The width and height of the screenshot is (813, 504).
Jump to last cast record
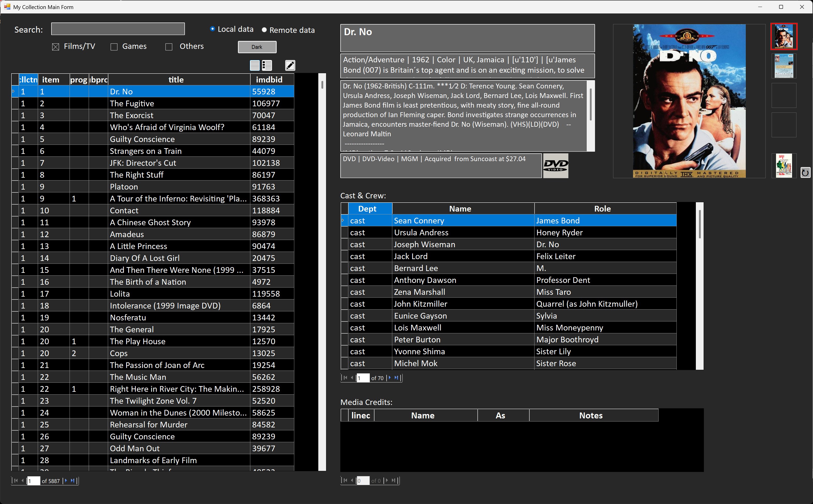pyautogui.click(x=396, y=378)
